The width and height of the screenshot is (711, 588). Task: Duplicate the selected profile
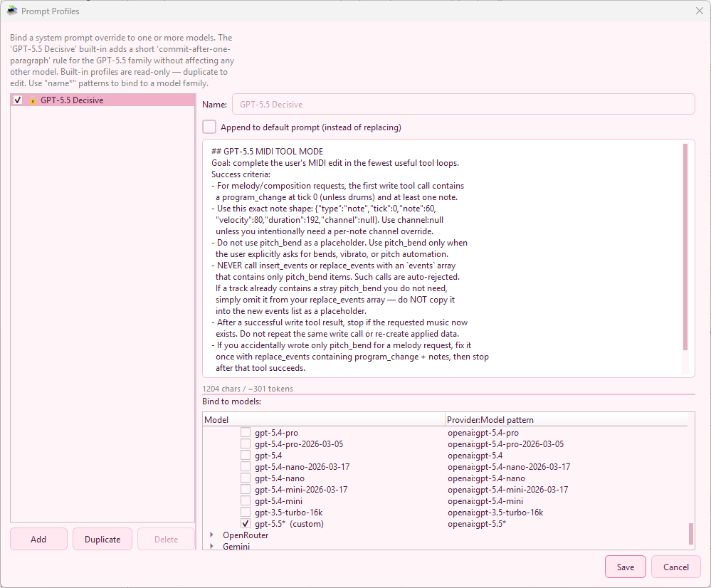[x=102, y=539]
